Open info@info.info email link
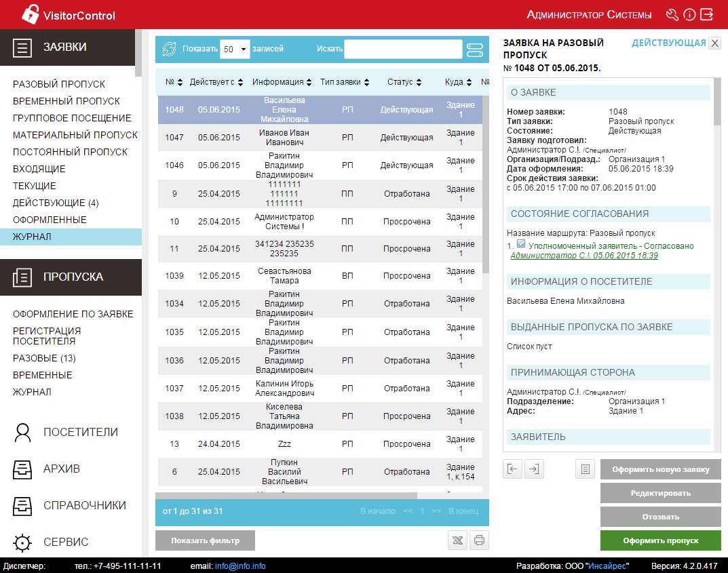The height and width of the screenshot is (573, 728). coord(240,566)
